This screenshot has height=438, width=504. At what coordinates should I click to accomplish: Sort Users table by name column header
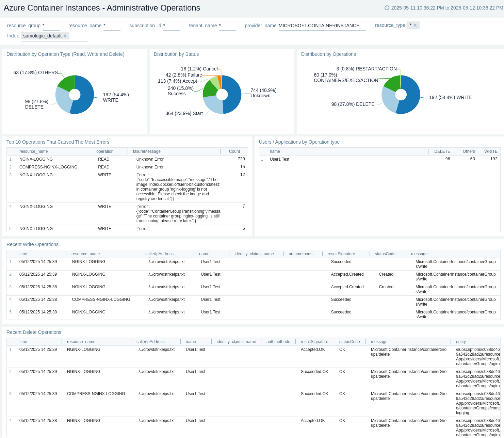click(x=275, y=151)
